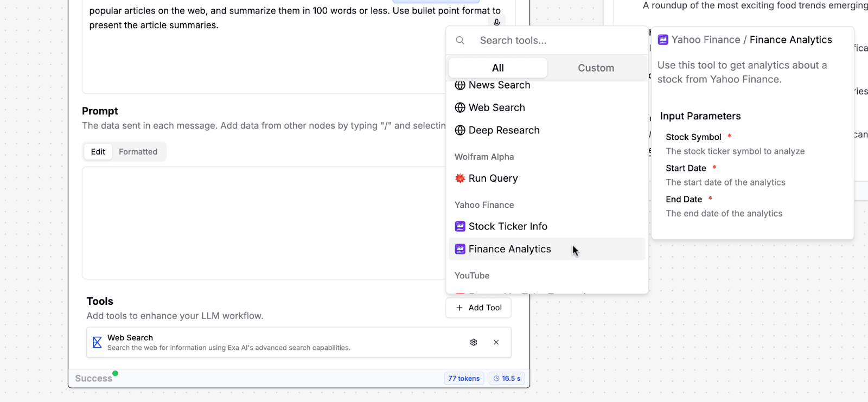This screenshot has height=402, width=868.
Task: Click the 77 tokens badge
Action: click(464, 379)
